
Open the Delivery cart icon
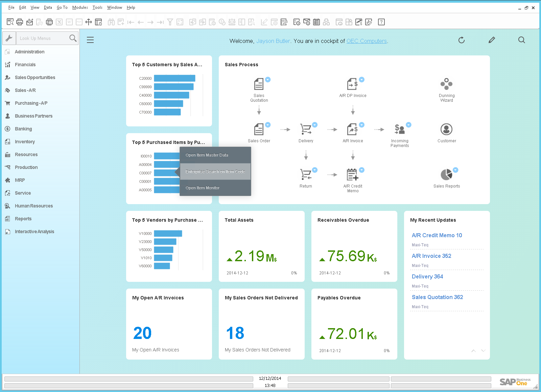click(x=306, y=129)
